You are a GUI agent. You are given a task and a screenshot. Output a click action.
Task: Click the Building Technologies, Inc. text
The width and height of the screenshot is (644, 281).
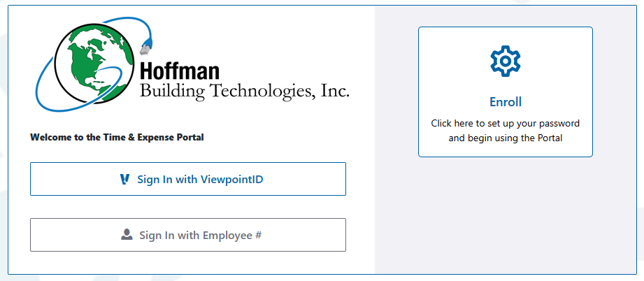click(244, 91)
